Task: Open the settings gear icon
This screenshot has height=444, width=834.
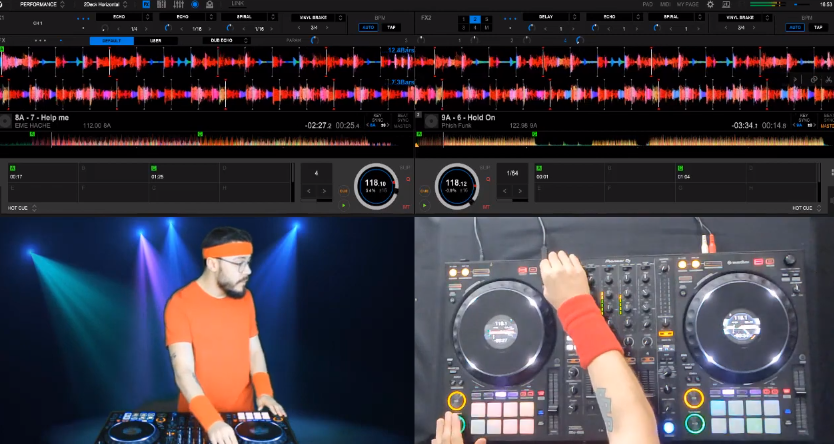Action: click(710, 4)
